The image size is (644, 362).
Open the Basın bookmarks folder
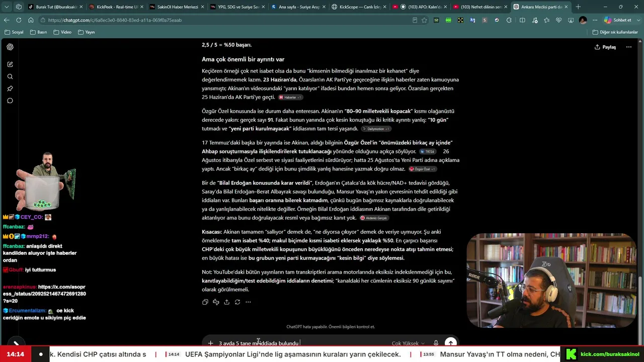[x=39, y=32]
